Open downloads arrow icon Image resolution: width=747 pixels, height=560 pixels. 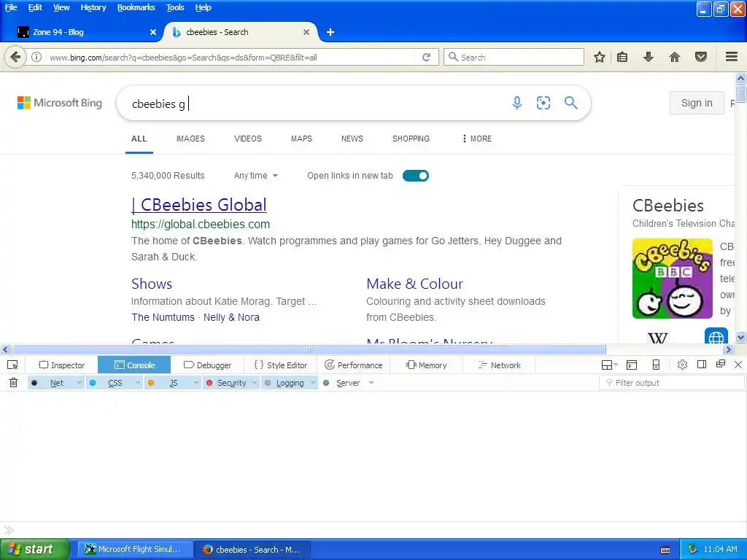tap(648, 57)
